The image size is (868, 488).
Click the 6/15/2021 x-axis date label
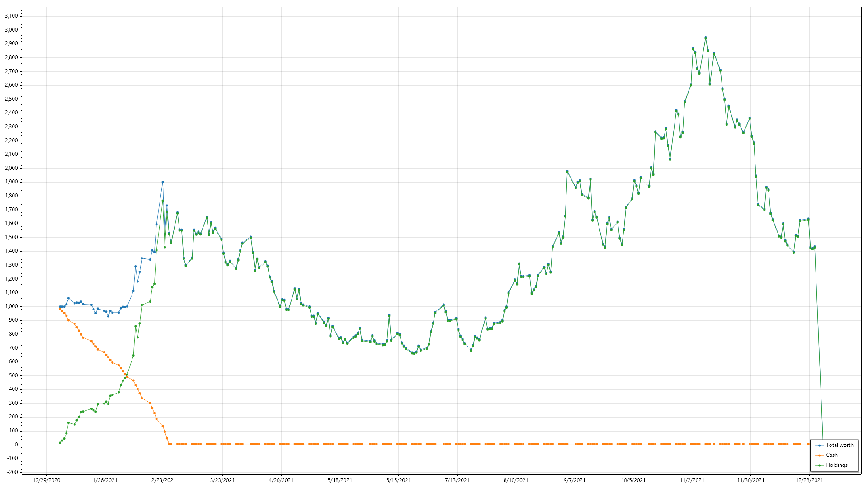pyautogui.click(x=398, y=480)
